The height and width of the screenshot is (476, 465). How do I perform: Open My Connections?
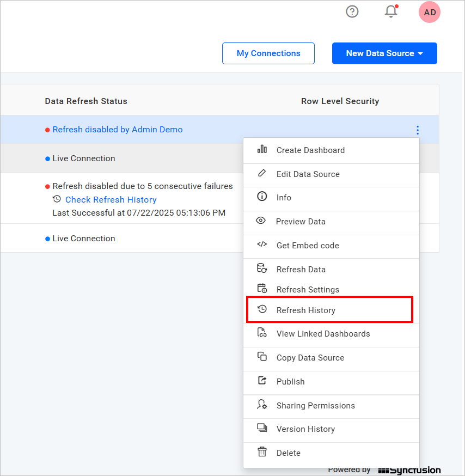(x=268, y=53)
